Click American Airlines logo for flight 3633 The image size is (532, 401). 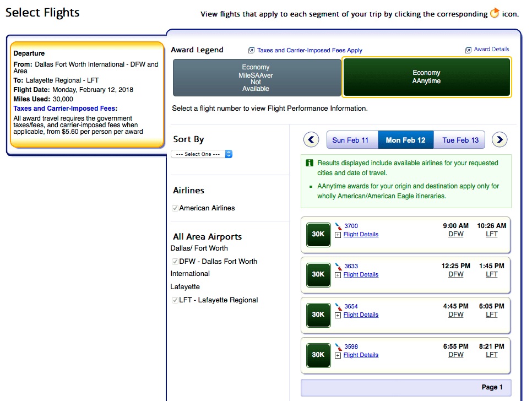click(338, 266)
